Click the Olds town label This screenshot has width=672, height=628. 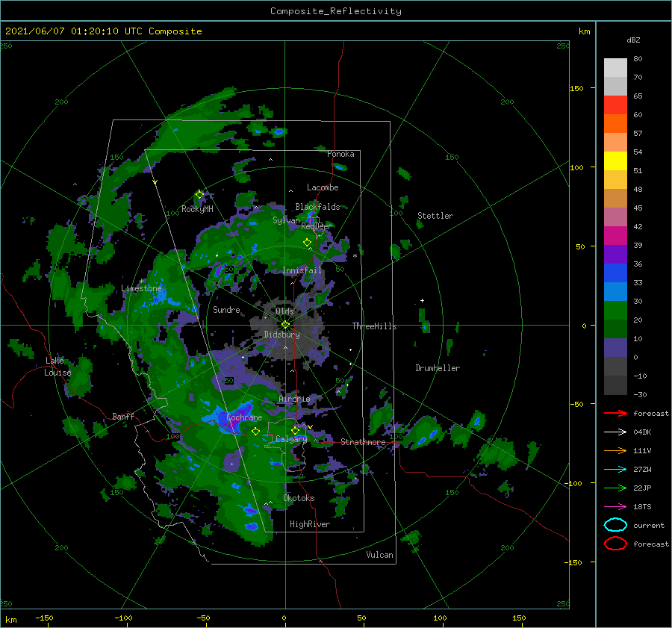(284, 311)
